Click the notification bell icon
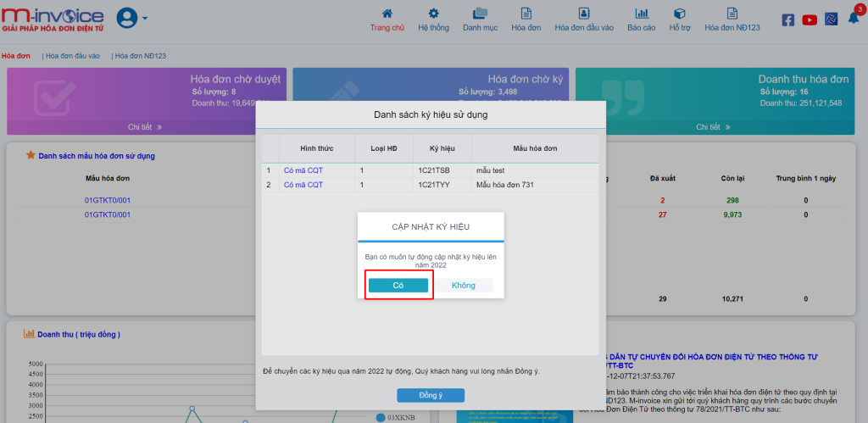The width and height of the screenshot is (868, 423). (x=853, y=19)
